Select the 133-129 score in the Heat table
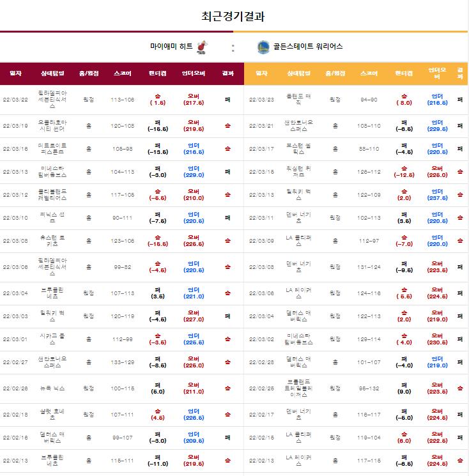Image resolution: width=469 pixels, height=476 pixels. [122, 362]
